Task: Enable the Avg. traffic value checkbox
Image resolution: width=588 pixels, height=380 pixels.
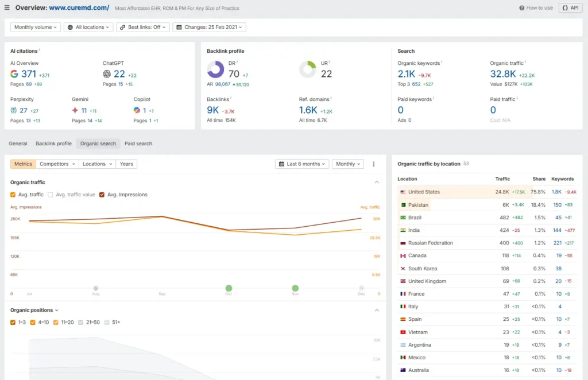Action: point(50,193)
